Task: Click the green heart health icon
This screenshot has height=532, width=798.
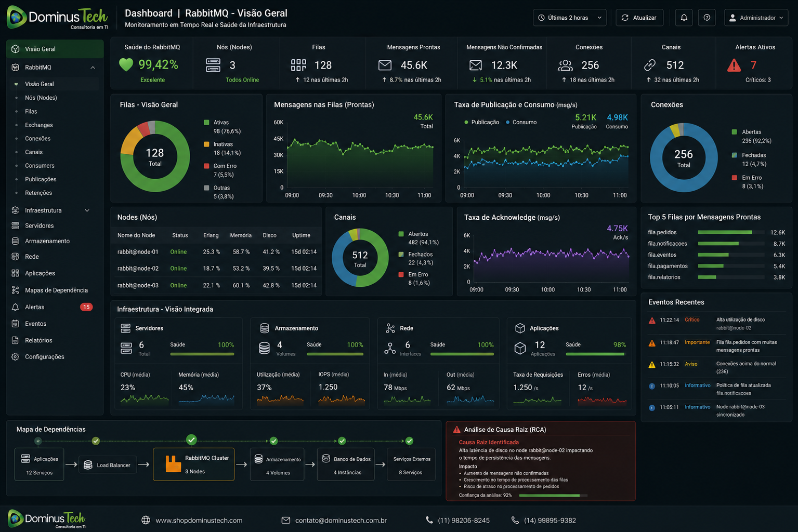Action: 126,65
